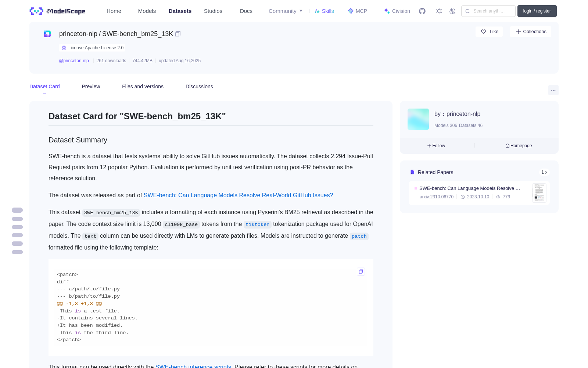Open the SWE-bench related paper title
Screen dimensions: 588x368
(470, 188)
